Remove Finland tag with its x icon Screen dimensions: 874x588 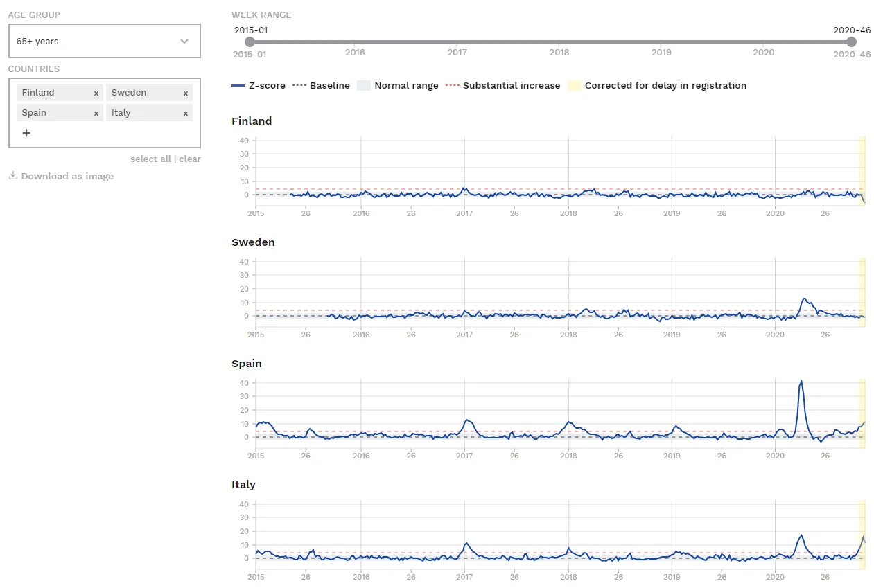pyautogui.click(x=96, y=93)
